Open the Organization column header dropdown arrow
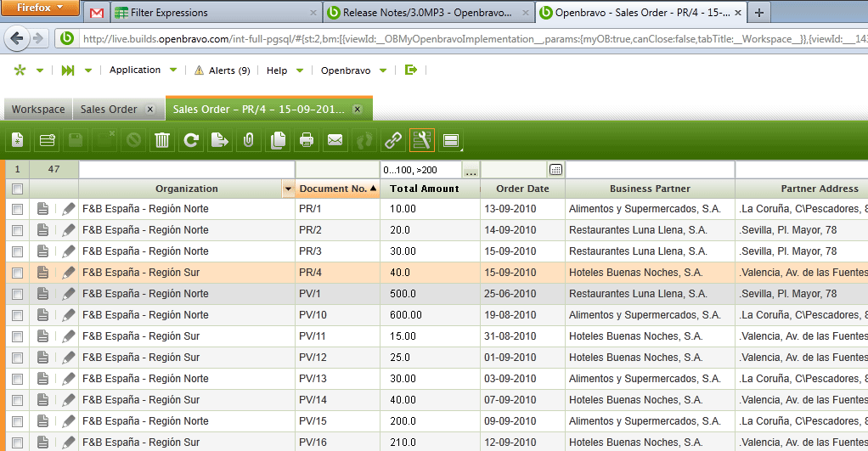The image size is (868, 451). (289, 189)
